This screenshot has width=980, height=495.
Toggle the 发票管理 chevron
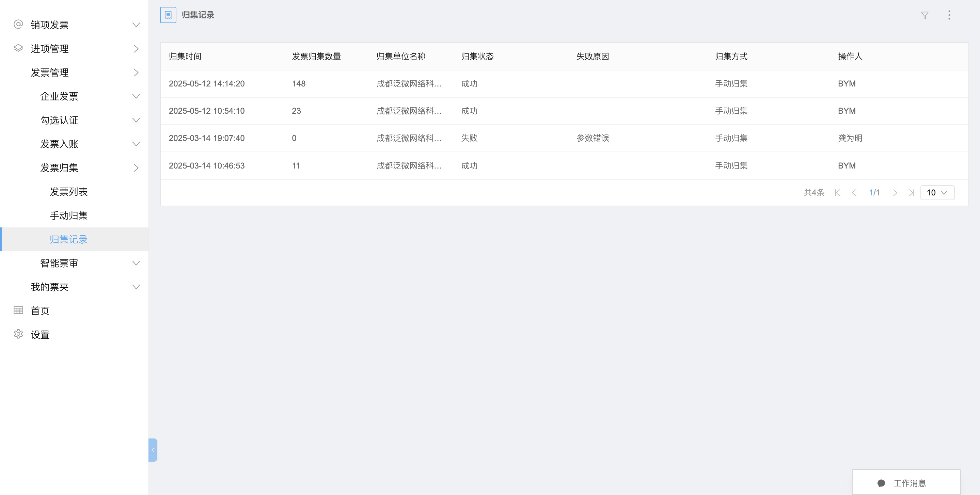[x=136, y=73]
